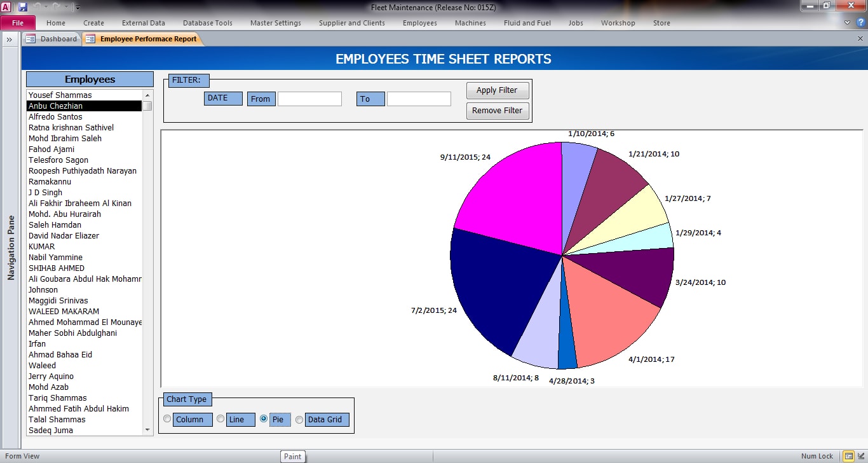Click the Employees list header

(90, 79)
